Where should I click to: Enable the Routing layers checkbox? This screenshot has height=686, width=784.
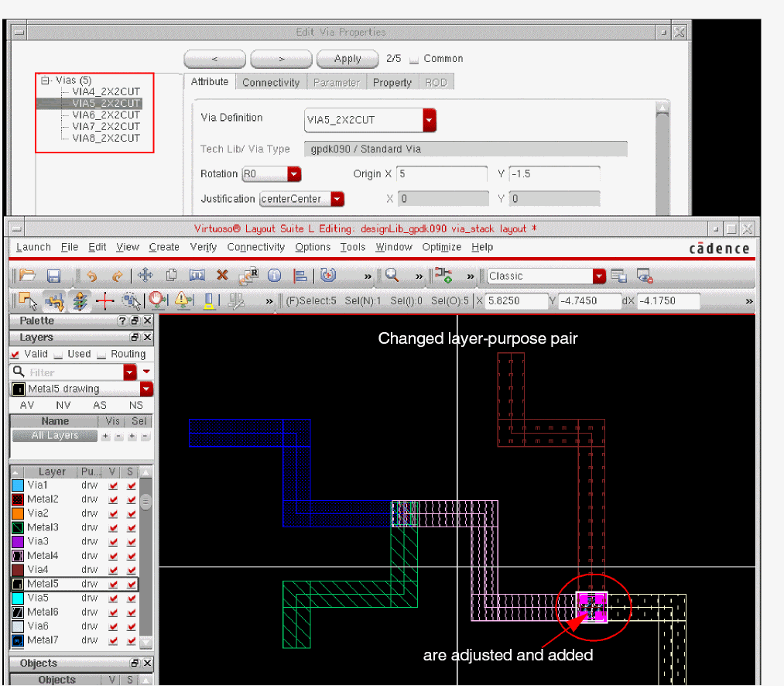(x=102, y=354)
